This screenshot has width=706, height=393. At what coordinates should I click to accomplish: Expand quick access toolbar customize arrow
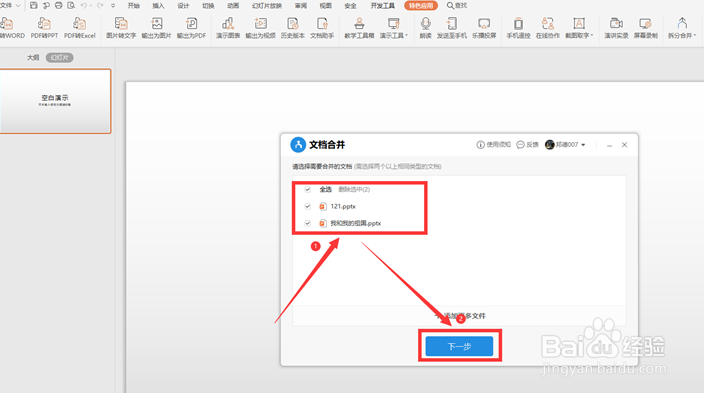pos(113,5)
